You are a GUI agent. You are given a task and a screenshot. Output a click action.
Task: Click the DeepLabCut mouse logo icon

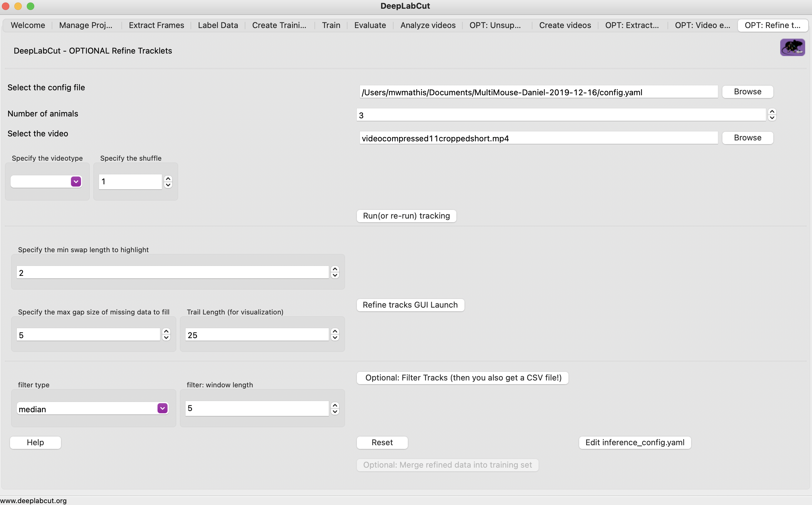(x=792, y=47)
